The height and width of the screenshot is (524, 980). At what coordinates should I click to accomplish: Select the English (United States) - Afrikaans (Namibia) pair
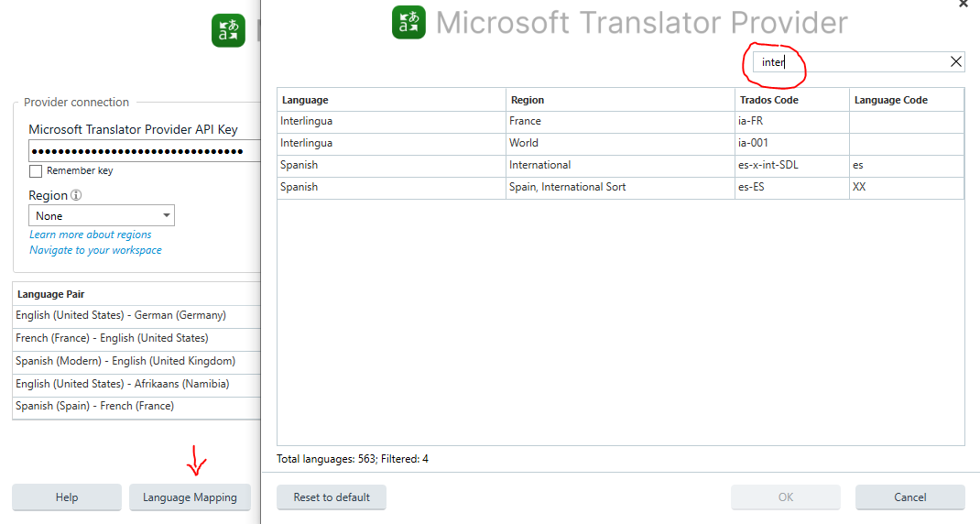pyautogui.click(x=136, y=384)
